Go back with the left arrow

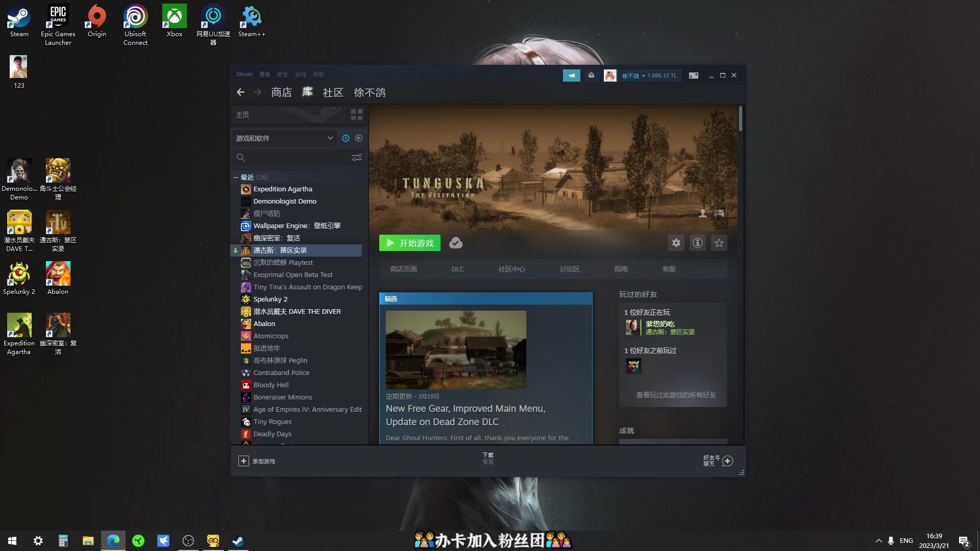tap(240, 92)
